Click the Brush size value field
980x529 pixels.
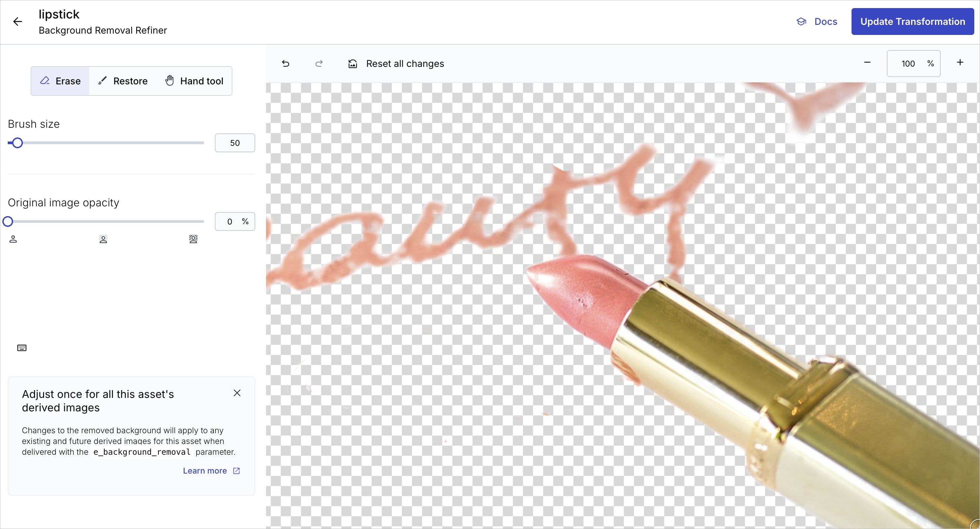[x=235, y=143]
